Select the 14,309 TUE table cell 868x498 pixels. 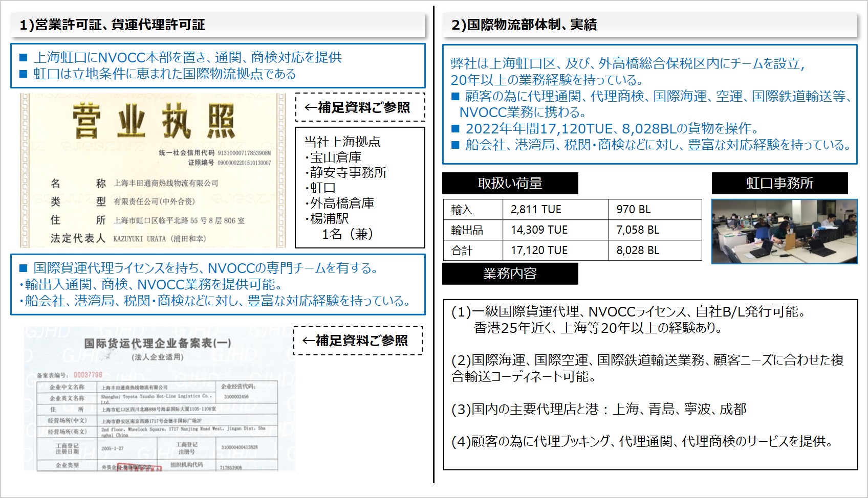[555, 230]
